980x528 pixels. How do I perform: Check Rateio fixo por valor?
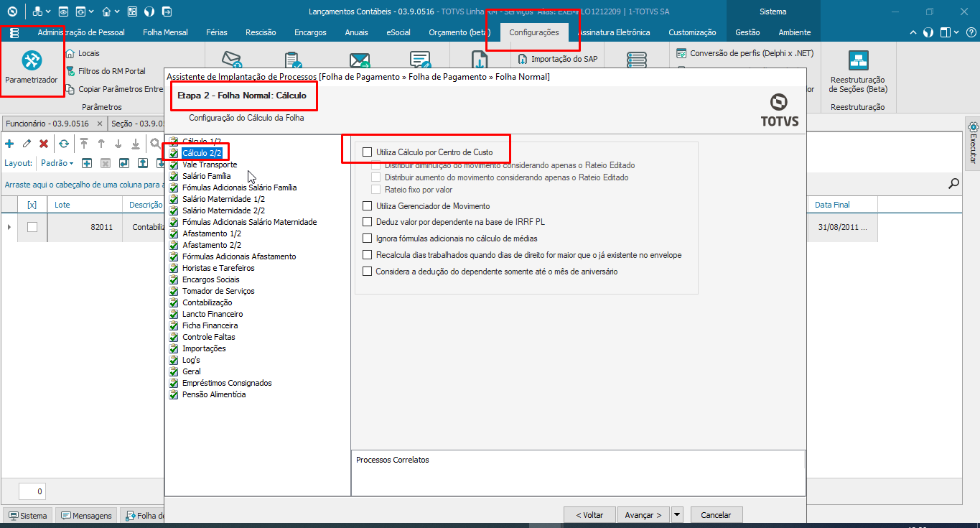[x=375, y=190]
